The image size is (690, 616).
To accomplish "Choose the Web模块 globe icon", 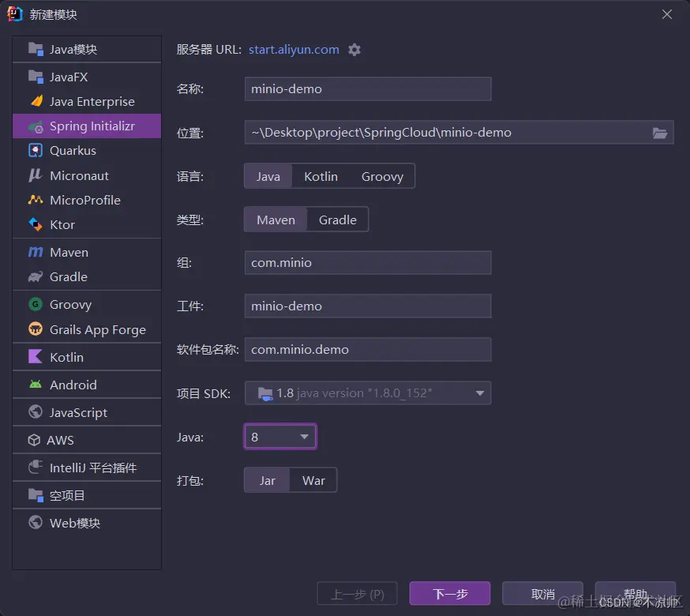I will 36,522.
